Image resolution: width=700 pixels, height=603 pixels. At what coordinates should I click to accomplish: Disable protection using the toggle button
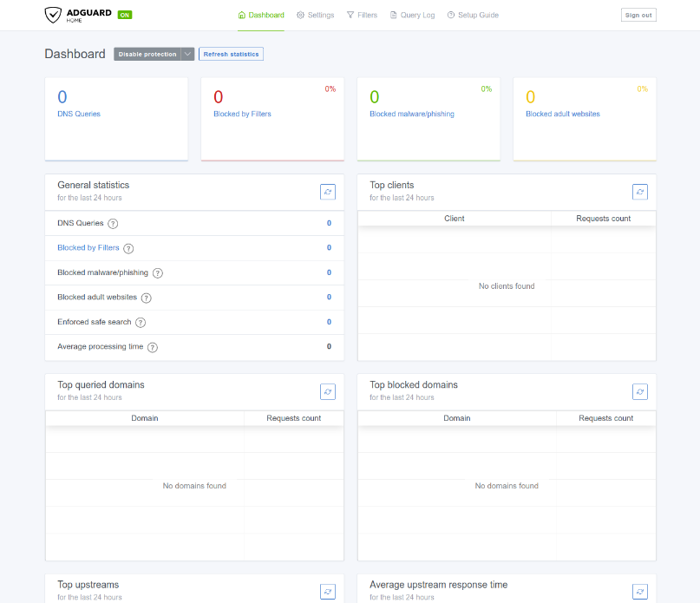[147, 54]
